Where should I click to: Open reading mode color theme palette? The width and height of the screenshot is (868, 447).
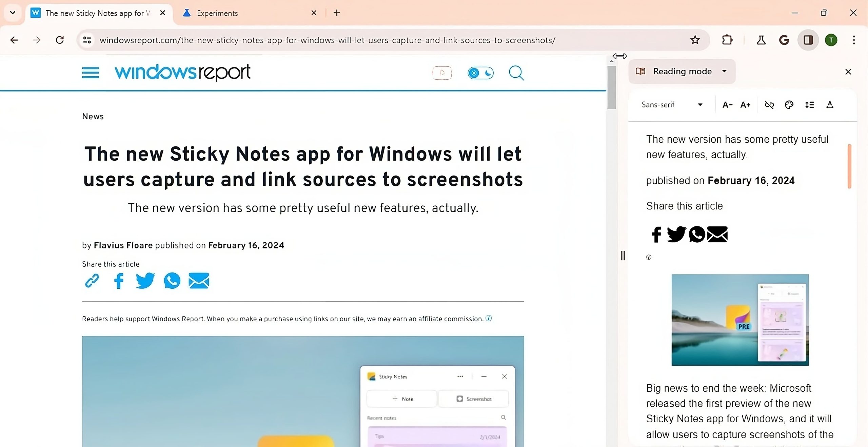tap(789, 105)
